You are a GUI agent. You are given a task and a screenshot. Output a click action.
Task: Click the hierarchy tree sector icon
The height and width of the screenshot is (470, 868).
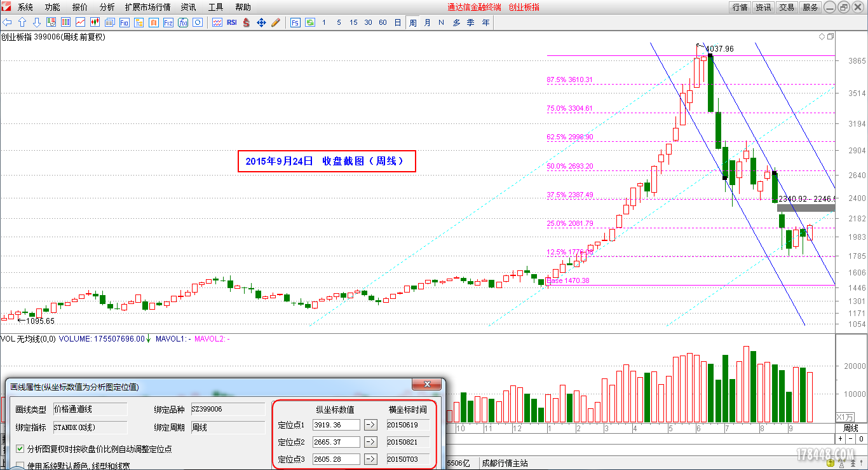click(139, 22)
